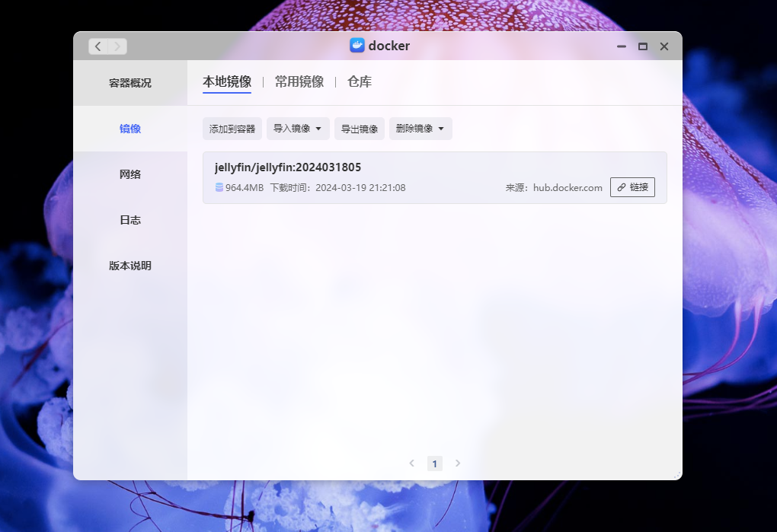Viewport: 777px width, 532px height.
Task: Go to previous page of image list
Action: coord(412,463)
